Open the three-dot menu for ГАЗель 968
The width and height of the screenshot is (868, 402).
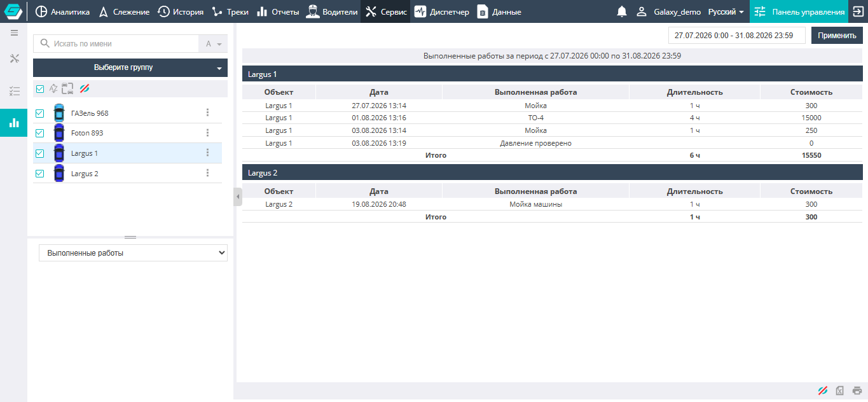207,113
